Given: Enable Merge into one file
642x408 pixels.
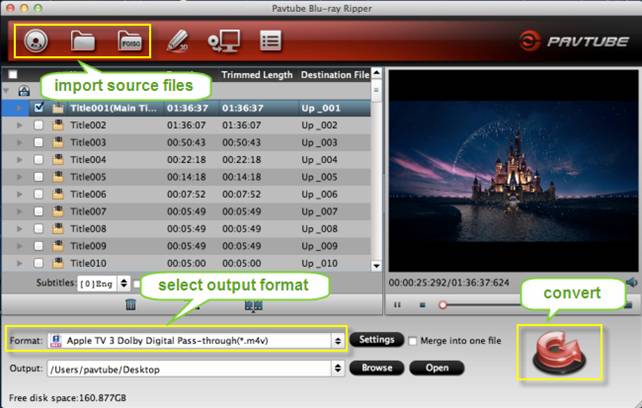Looking at the screenshot, I should click(x=413, y=341).
